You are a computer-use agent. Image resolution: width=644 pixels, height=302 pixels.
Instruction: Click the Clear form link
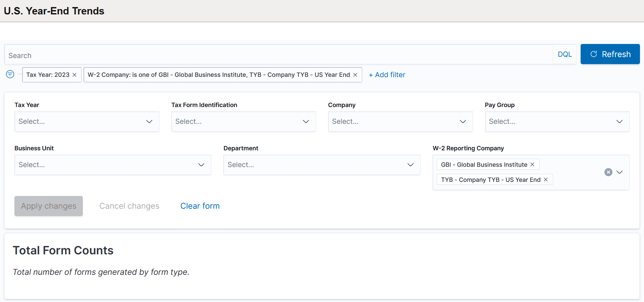200,206
